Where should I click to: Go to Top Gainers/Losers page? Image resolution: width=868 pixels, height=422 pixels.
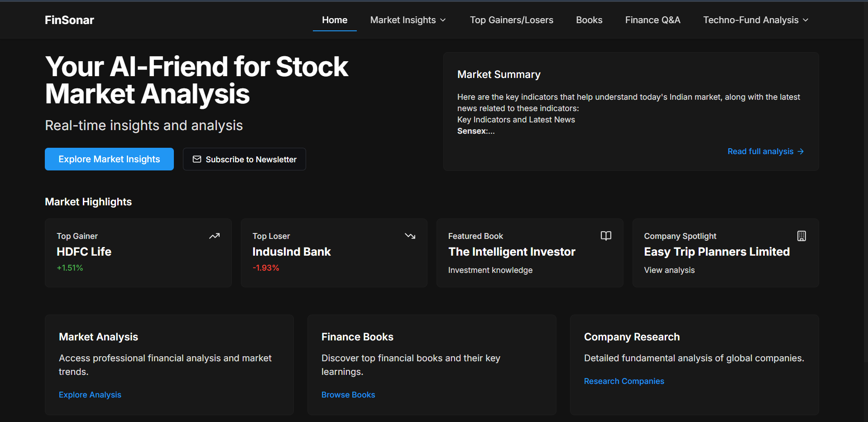(511, 20)
